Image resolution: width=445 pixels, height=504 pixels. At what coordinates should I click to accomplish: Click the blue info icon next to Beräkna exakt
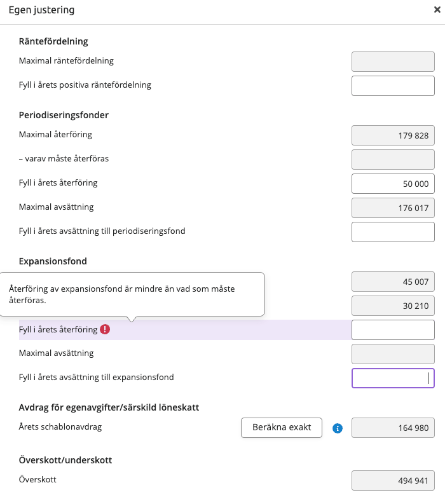pos(338,428)
